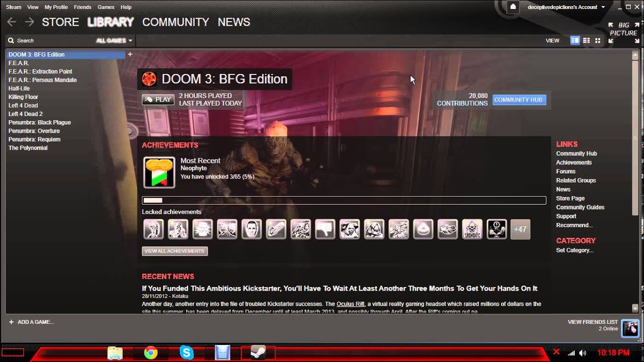Select The Polynomial in the games list
This screenshot has width=644, height=362.
[x=28, y=148]
